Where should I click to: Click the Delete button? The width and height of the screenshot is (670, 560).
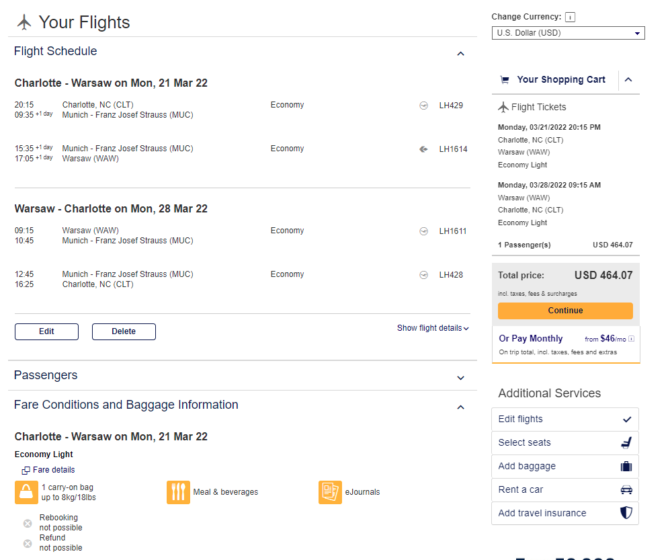[124, 331]
